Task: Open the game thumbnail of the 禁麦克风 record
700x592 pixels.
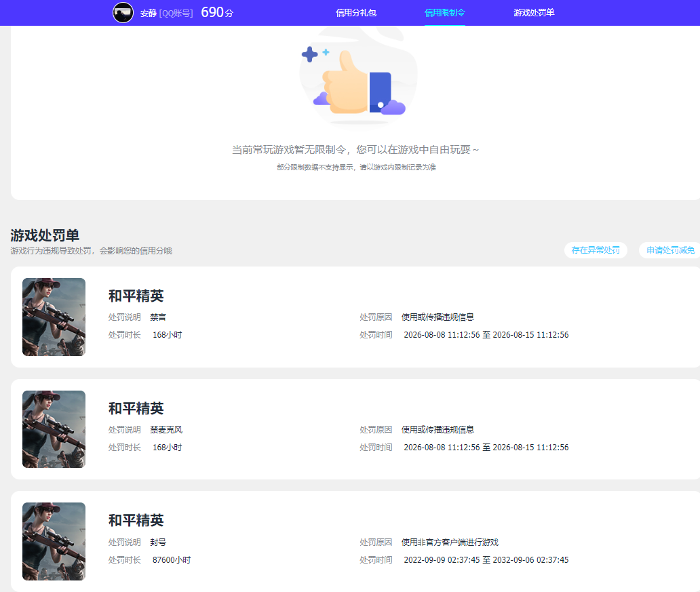Action: [x=54, y=429]
